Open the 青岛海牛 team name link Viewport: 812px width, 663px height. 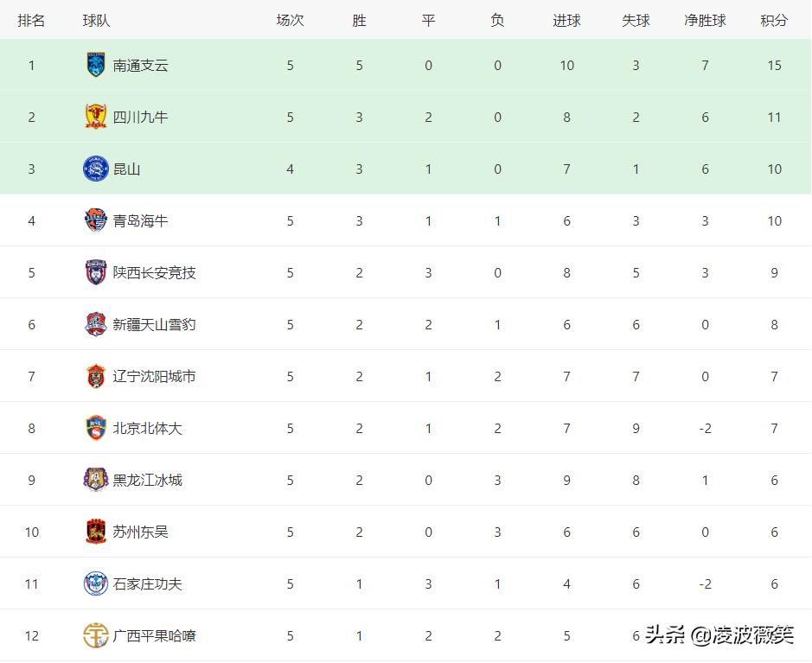click(140, 220)
